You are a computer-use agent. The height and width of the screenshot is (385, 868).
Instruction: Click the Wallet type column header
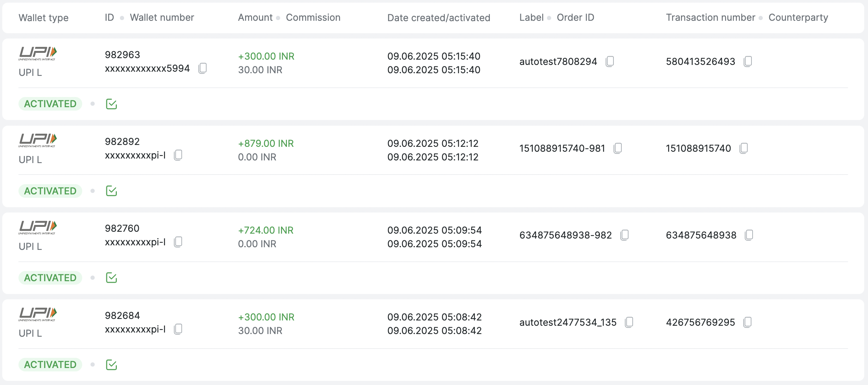point(43,18)
